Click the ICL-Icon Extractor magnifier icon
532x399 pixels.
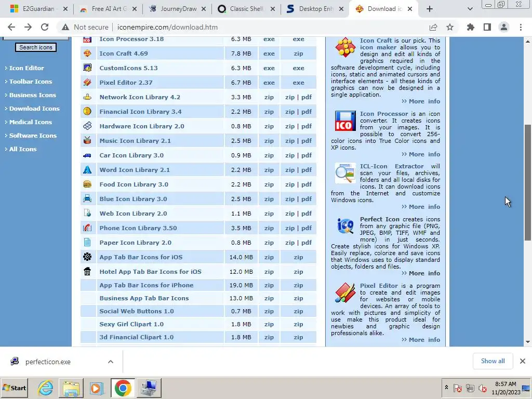point(345,173)
